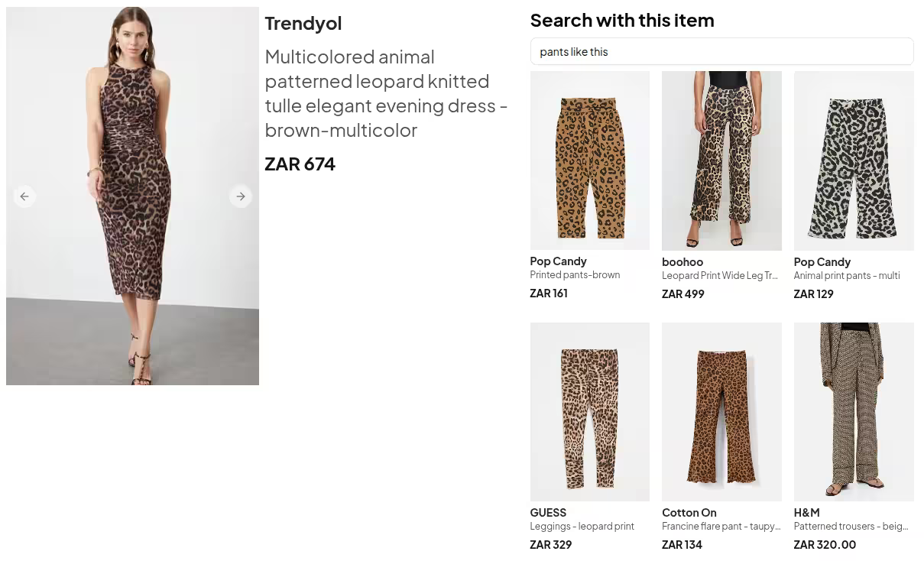Click the boohoo brand label under the trousers

click(x=680, y=261)
